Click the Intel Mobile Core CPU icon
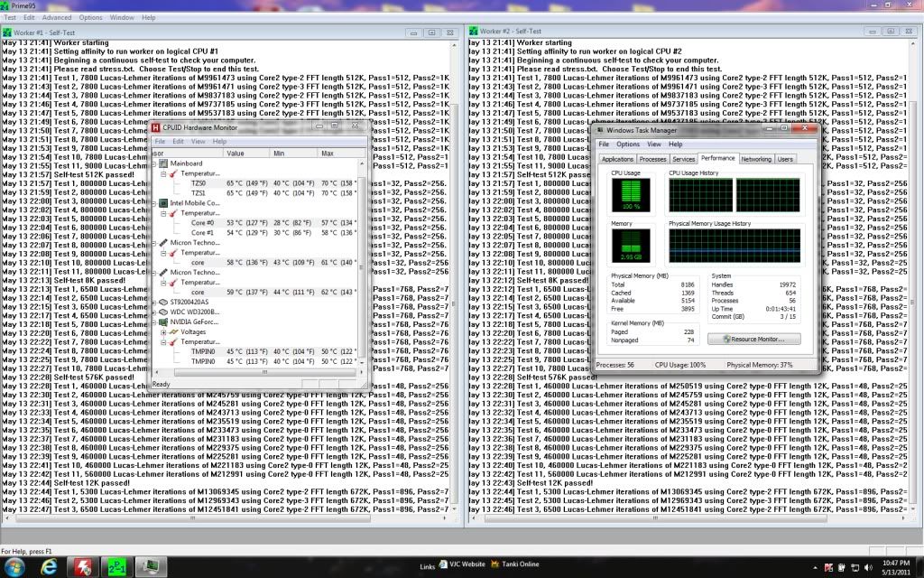Viewport: 924px width, 578px height. click(164, 203)
